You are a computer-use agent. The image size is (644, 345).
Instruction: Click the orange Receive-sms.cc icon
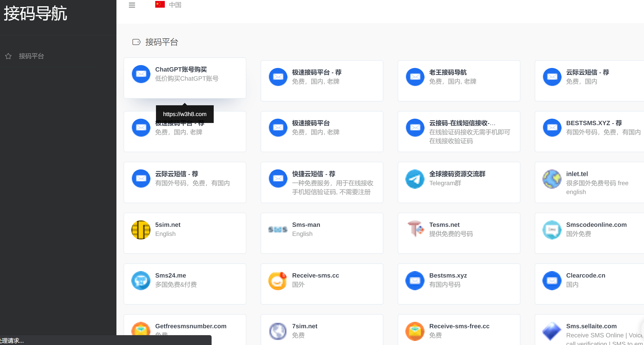[277, 281]
